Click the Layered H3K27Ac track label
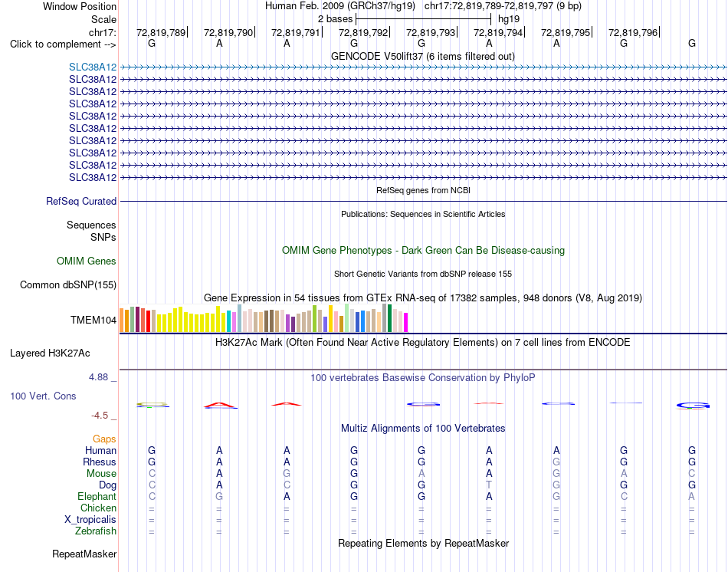Screen dimensions: 728x572 click(x=50, y=353)
